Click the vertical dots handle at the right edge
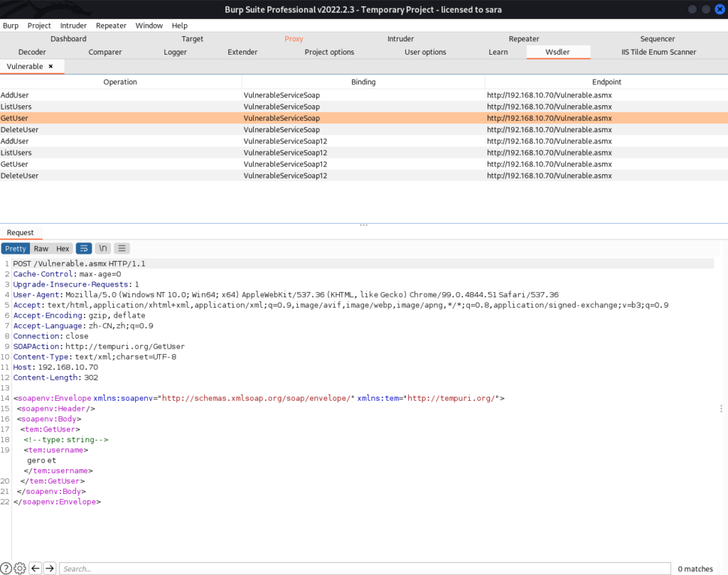728x575 pixels. pyautogui.click(x=721, y=409)
